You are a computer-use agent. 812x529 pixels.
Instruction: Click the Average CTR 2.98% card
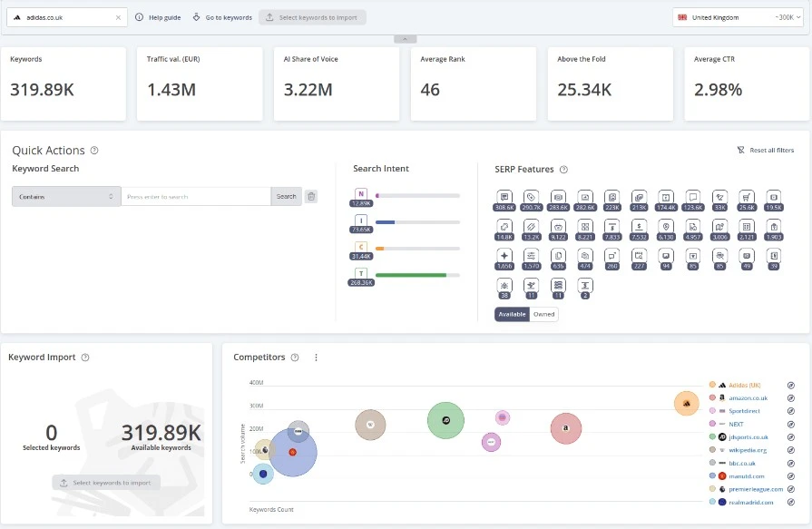[748, 84]
